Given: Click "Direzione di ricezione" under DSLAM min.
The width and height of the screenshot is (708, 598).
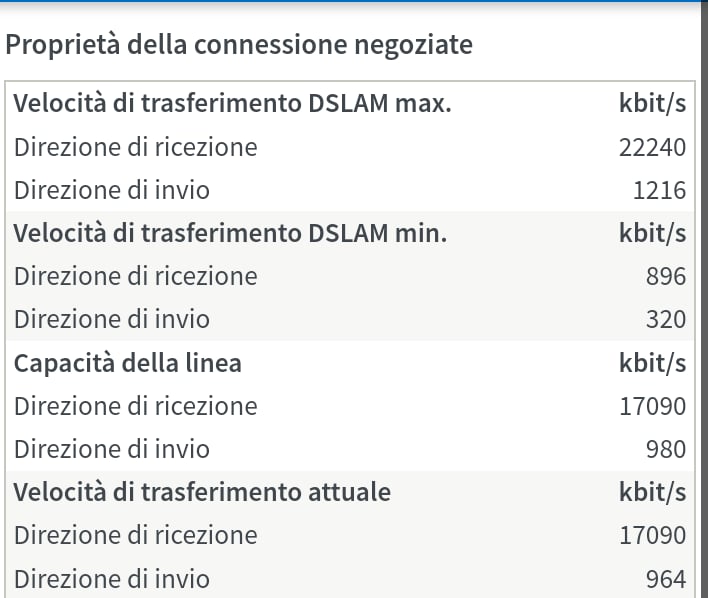Looking at the screenshot, I should pos(135,276).
